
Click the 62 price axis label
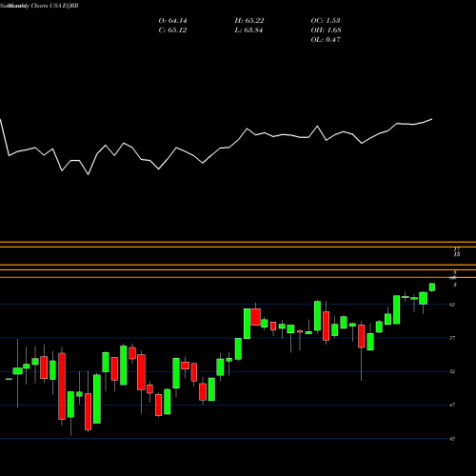pos(452,305)
